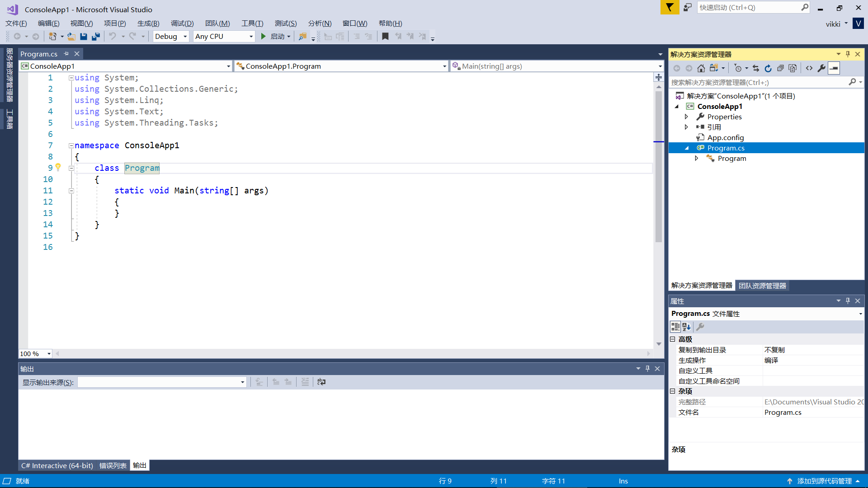The image size is (868, 488).
Task: Click the refresh icon in Solution Explorer
Action: click(768, 68)
